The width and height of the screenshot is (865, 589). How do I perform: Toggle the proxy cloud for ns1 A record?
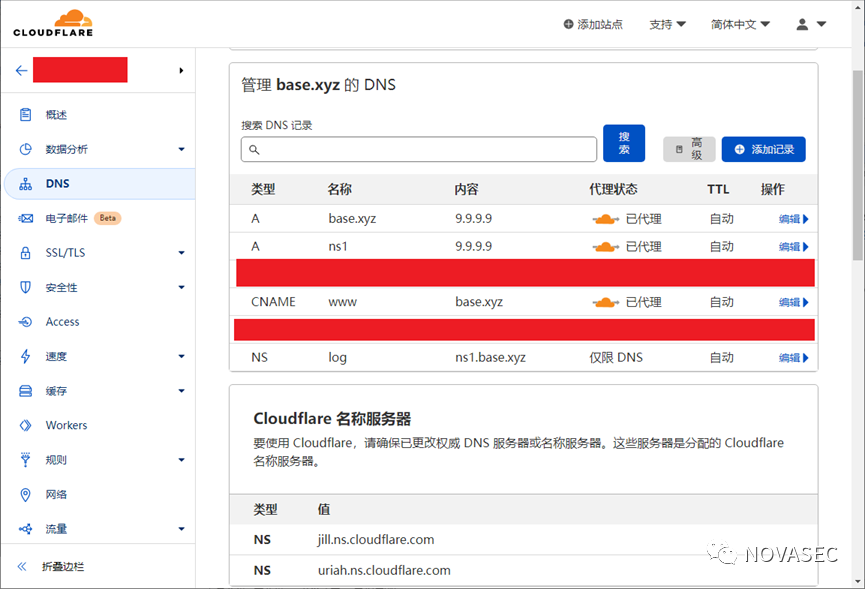[605, 247]
